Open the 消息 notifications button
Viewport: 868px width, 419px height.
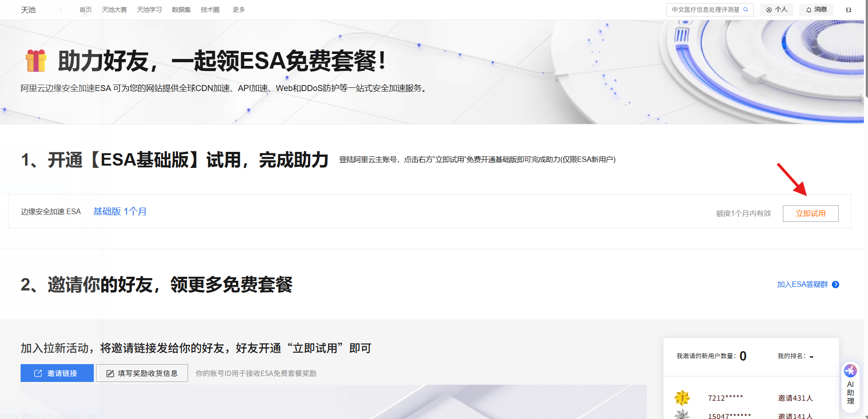pos(816,10)
